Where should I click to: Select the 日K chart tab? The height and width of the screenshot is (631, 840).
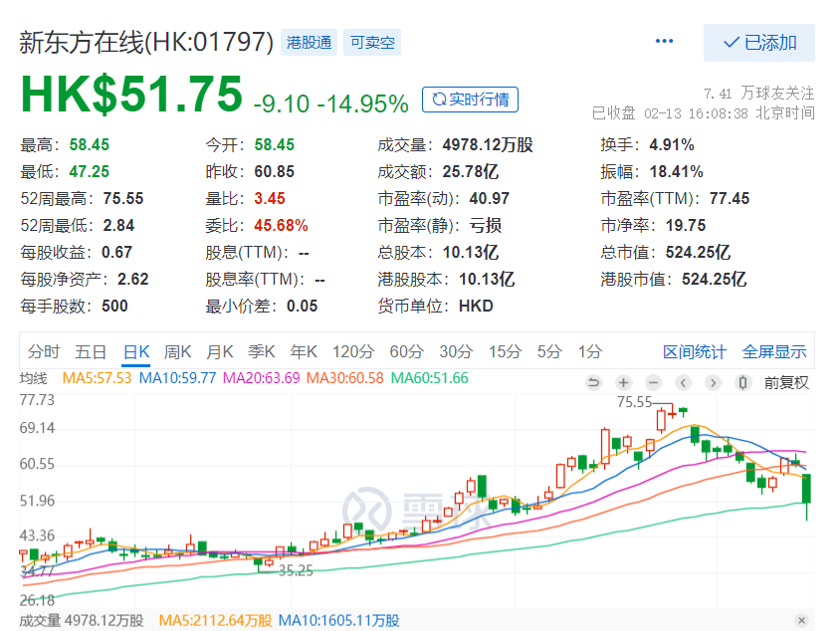coord(136,352)
